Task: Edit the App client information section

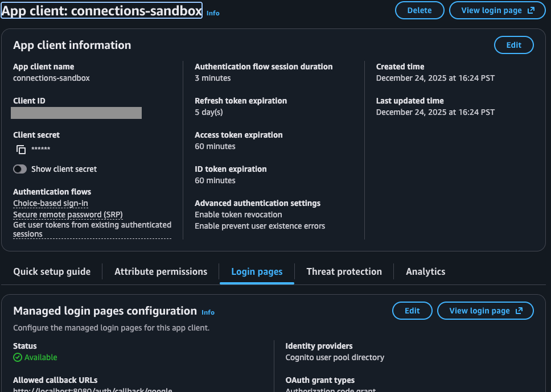Action: (513, 45)
